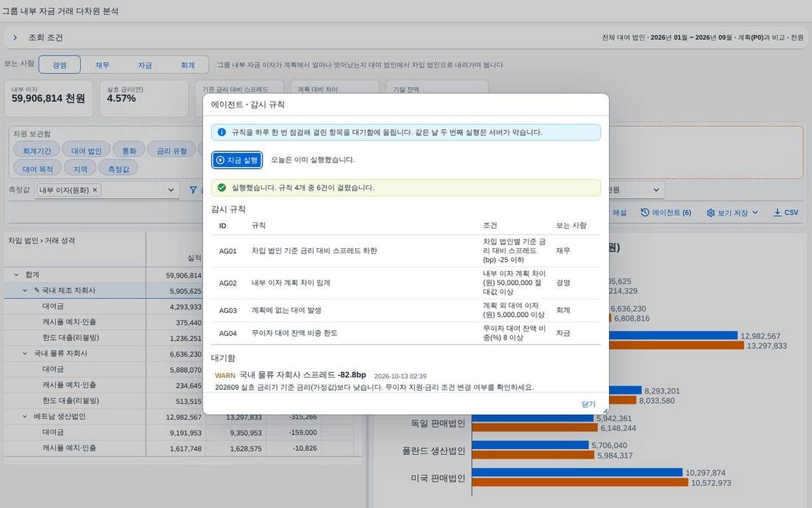Image resolution: width=812 pixels, height=508 pixels.
Task: Select the 대여 목적 dimension chip
Action: [x=38, y=169]
